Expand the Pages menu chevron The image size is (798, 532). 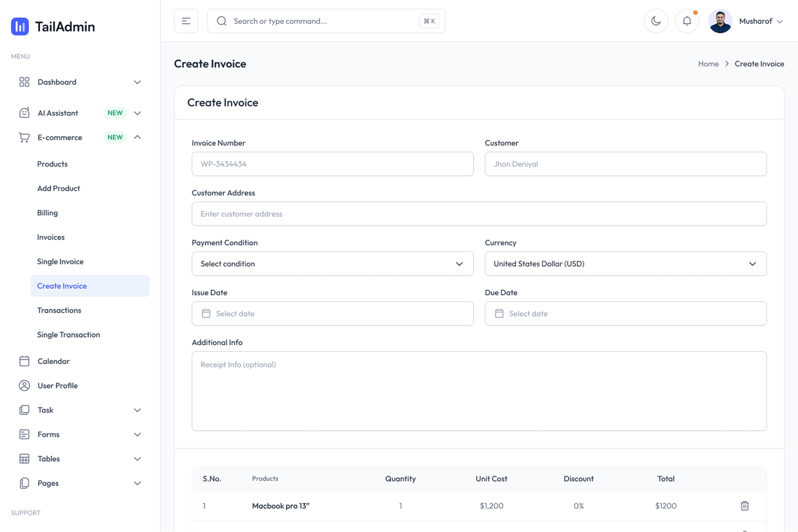(x=137, y=483)
